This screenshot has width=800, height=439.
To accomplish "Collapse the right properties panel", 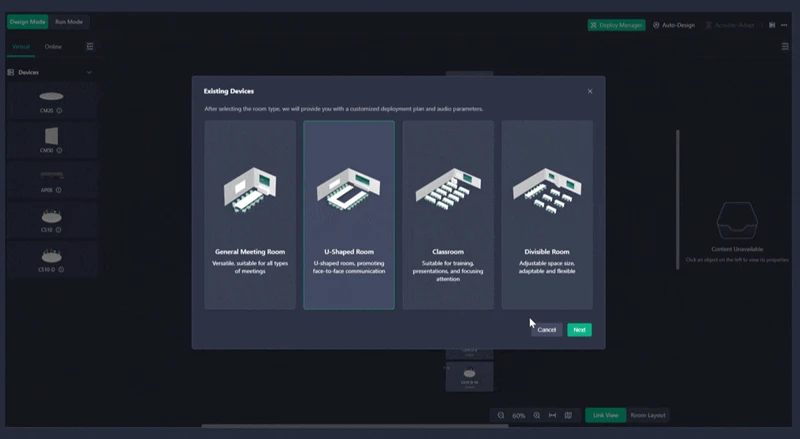I will (x=785, y=46).
